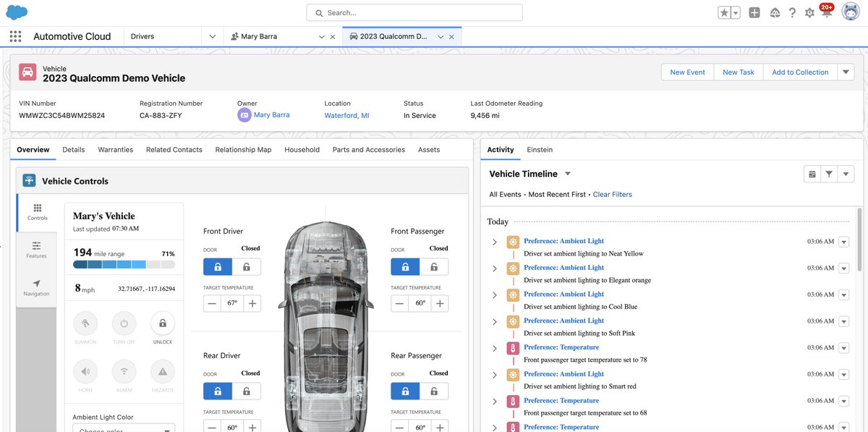Sound the Horn control
Screen dimensions: 868x432
point(85,372)
